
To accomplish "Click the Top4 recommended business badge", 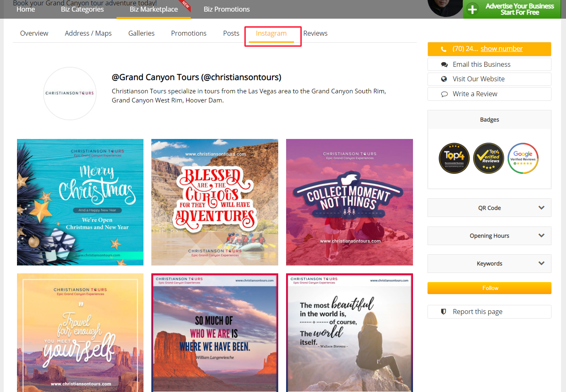I will (x=454, y=158).
